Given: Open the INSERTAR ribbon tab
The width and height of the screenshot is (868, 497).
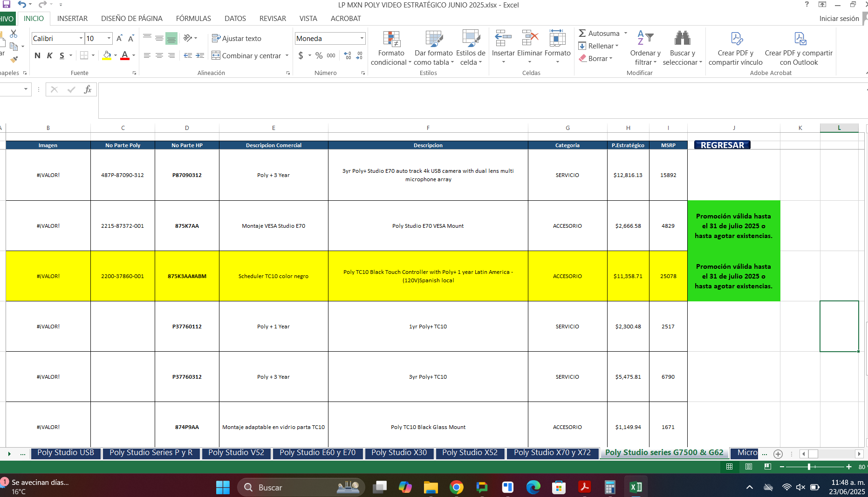Looking at the screenshot, I should pyautogui.click(x=72, y=18).
